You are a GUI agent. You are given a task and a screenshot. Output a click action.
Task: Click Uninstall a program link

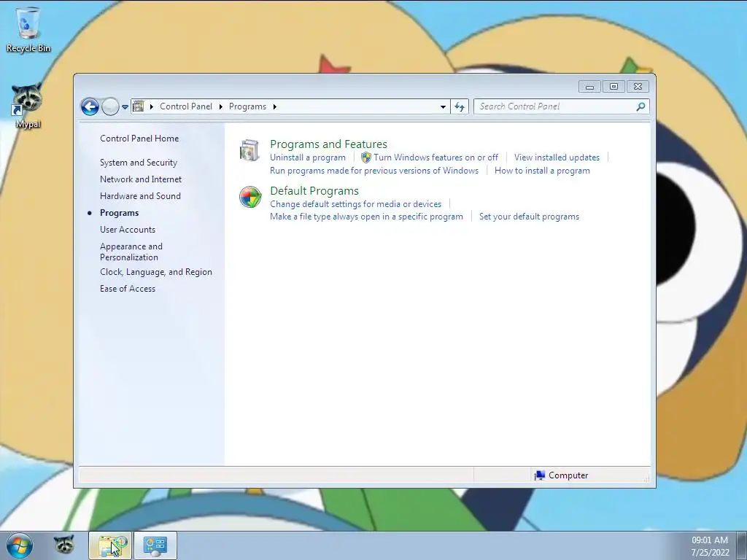(x=307, y=157)
